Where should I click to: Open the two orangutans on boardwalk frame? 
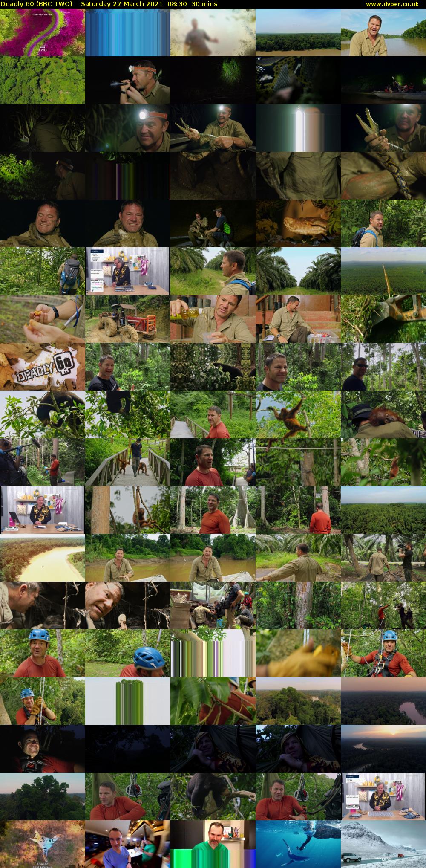pos(128,463)
